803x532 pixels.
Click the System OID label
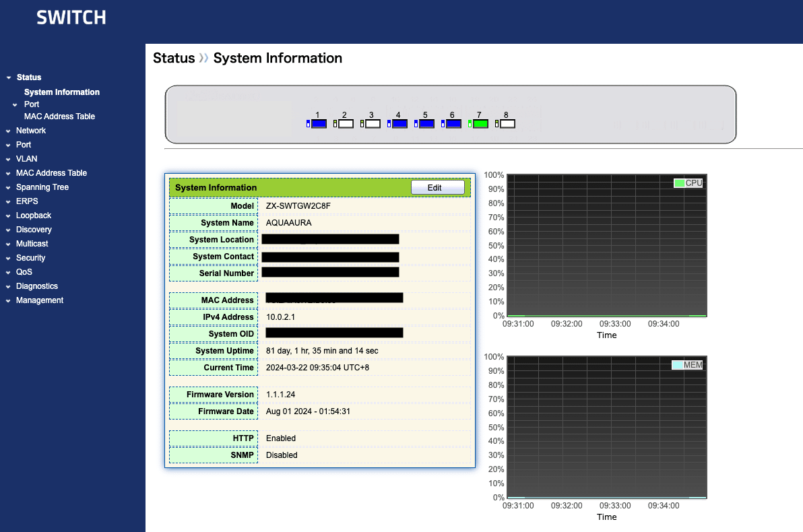point(231,334)
